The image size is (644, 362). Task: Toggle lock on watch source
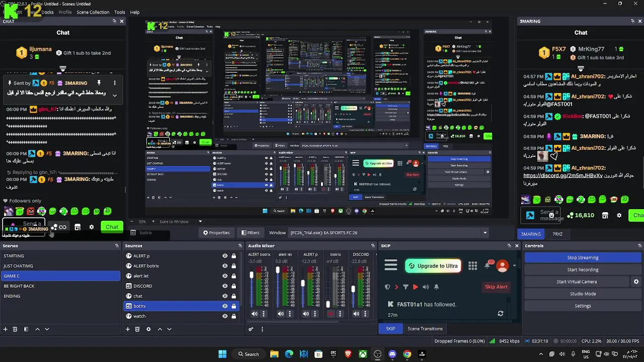pyautogui.click(x=234, y=316)
